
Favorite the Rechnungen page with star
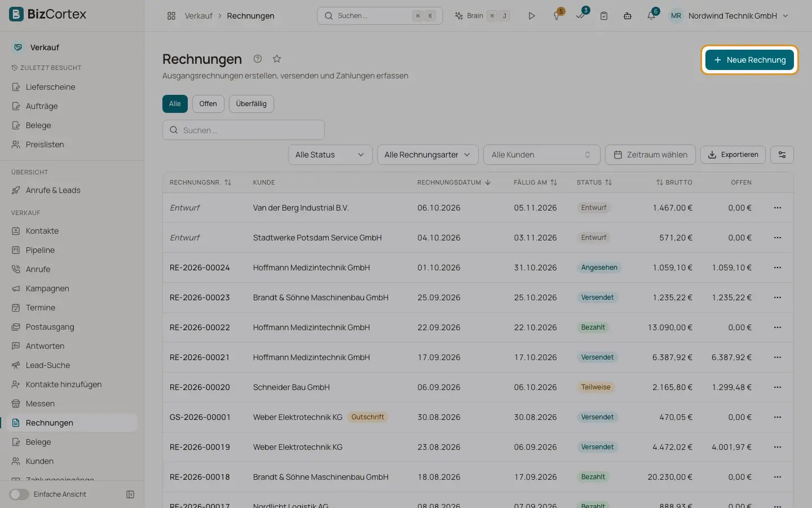pyautogui.click(x=277, y=59)
